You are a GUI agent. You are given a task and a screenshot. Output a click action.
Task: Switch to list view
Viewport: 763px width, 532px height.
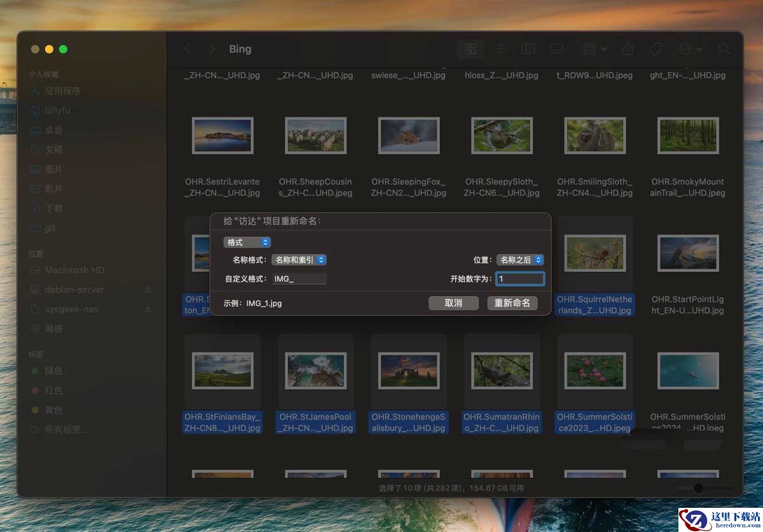pyautogui.click(x=500, y=49)
